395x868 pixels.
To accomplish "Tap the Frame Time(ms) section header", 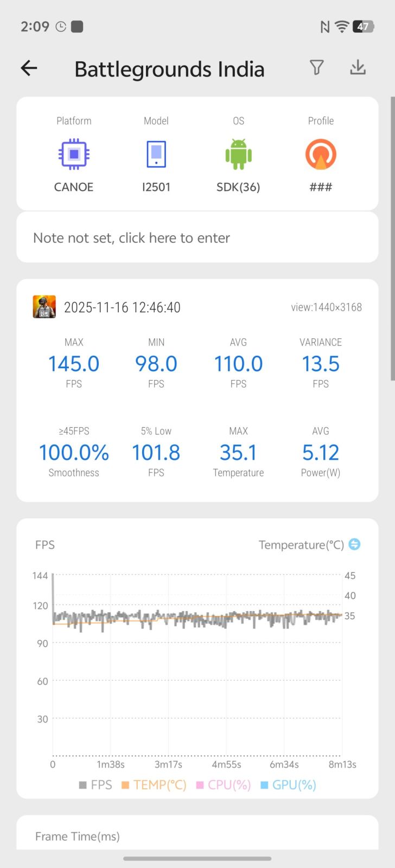I will coord(78,836).
